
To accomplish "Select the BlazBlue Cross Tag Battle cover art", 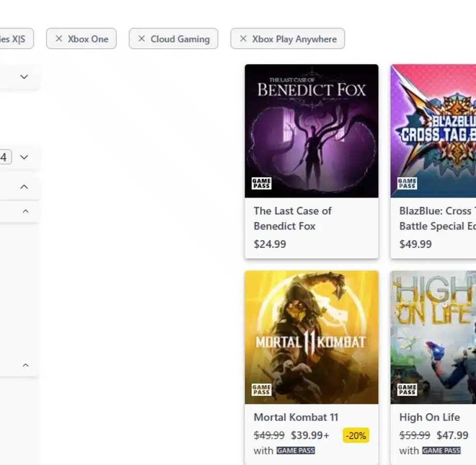I will coord(433,131).
